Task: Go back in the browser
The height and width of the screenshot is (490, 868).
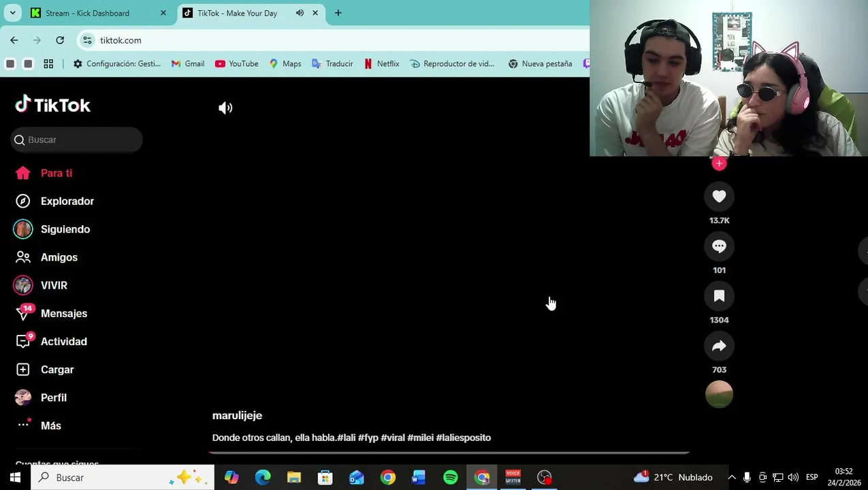Action: pos(14,40)
